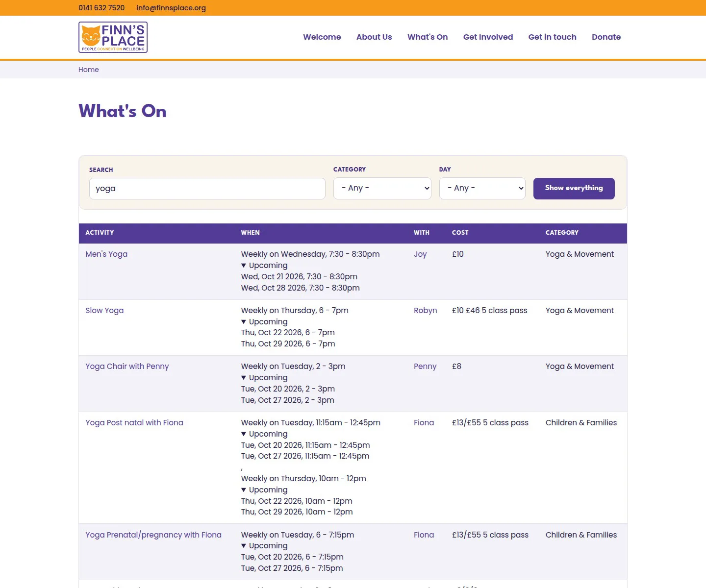Call phone number 0141 632 7520
Viewport: 706px width, 588px height.
point(101,8)
